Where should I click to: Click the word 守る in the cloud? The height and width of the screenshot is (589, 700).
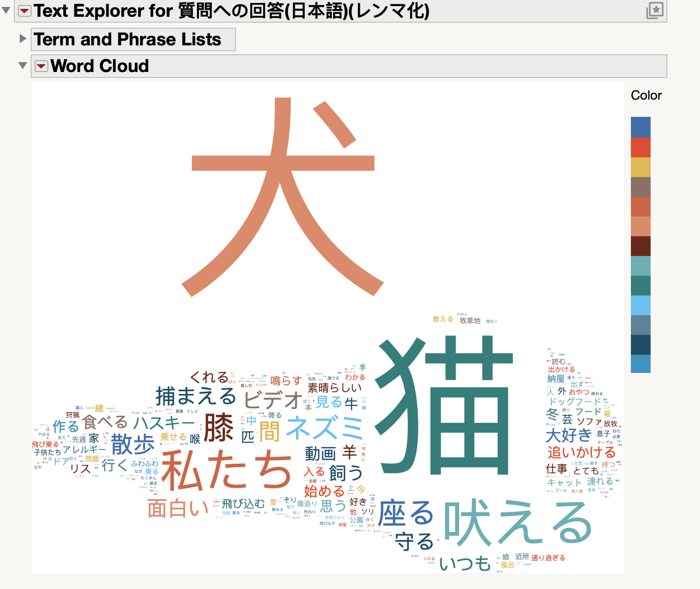[414, 542]
